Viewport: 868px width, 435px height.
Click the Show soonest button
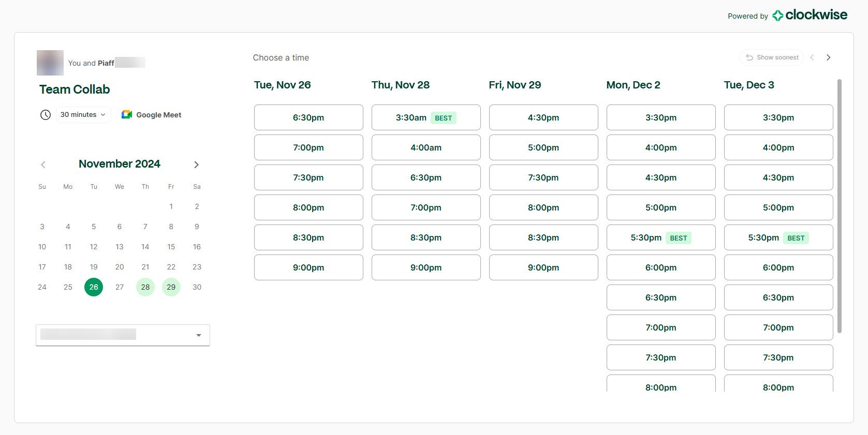pyautogui.click(x=772, y=57)
